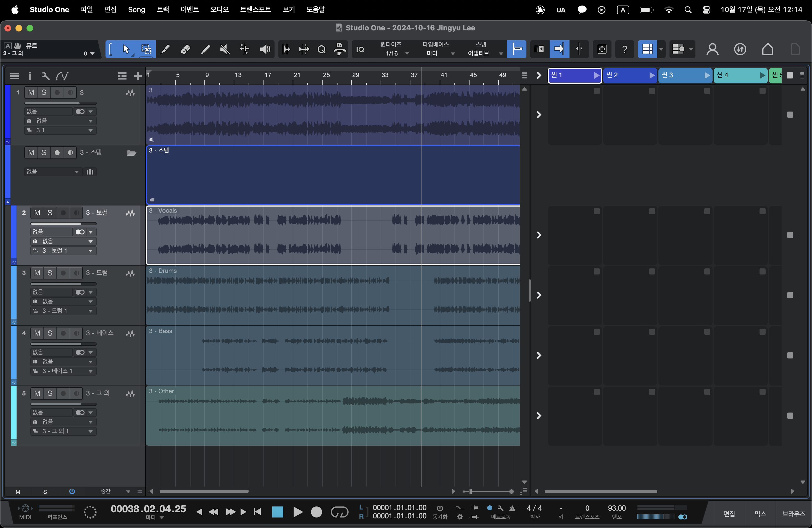This screenshot has height=528, width=812.
Task: Select the Listen speaker tool
Action: click(x=265, y=49)
